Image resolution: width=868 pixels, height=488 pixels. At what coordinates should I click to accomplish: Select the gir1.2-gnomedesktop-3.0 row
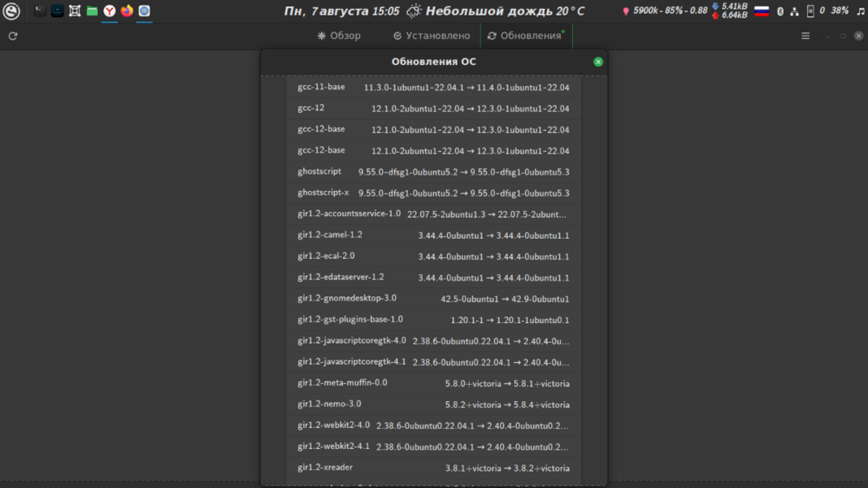[x=433, y=299]
